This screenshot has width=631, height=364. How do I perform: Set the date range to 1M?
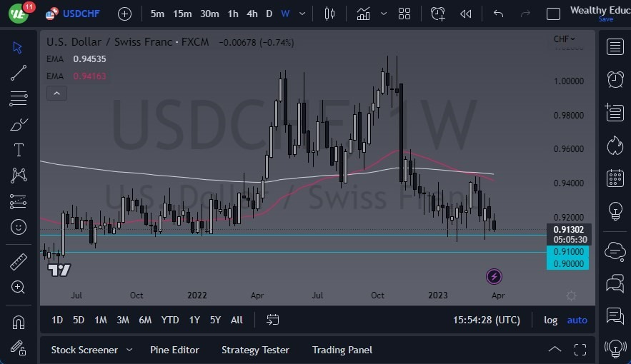[x=101, y=320]
